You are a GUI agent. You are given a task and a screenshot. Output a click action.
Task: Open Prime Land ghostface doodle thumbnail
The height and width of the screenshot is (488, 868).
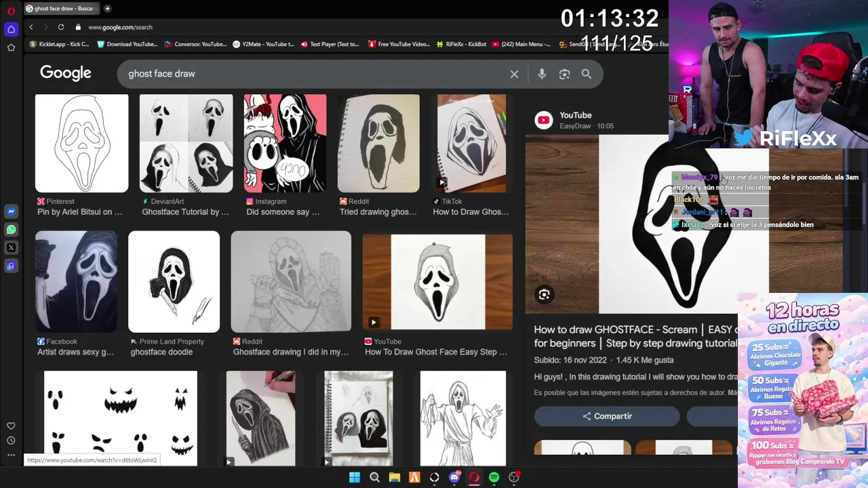coord(174,282)
